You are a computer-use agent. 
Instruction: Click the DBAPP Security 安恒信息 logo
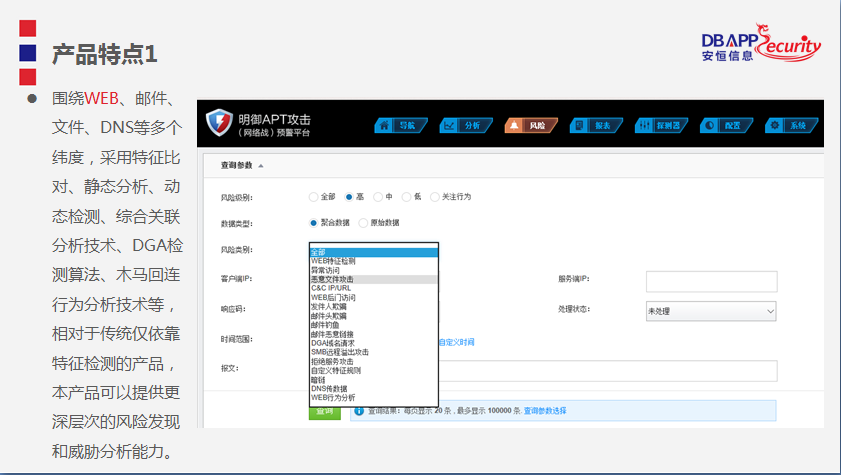(x=761, y=42)
